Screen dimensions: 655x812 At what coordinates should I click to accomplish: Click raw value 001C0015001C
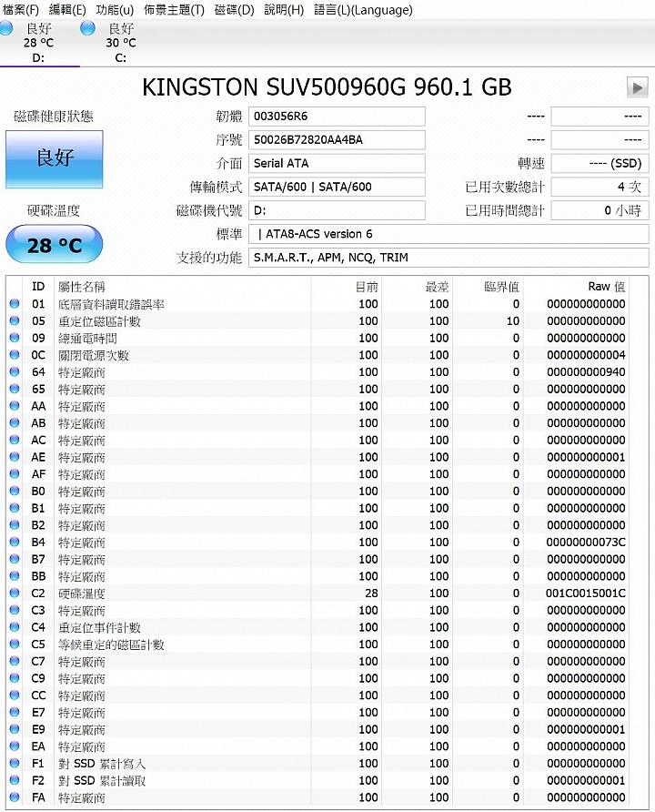point(586,593)
